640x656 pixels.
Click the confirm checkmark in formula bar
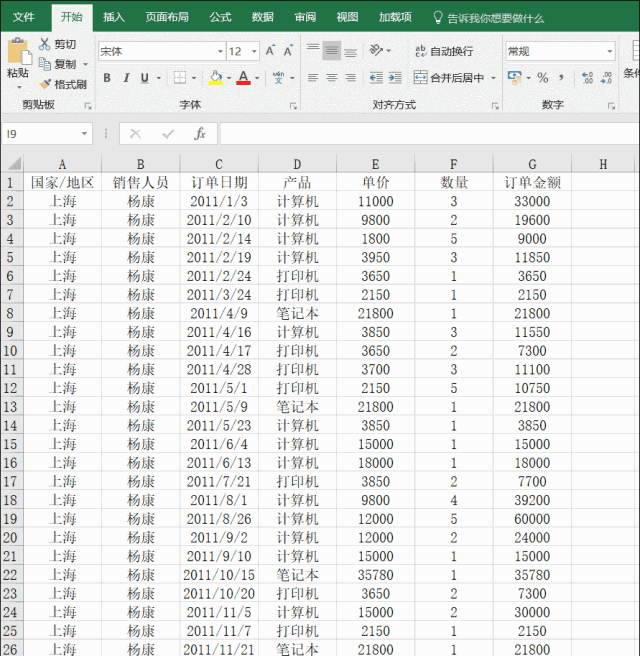tap(168, 133)
